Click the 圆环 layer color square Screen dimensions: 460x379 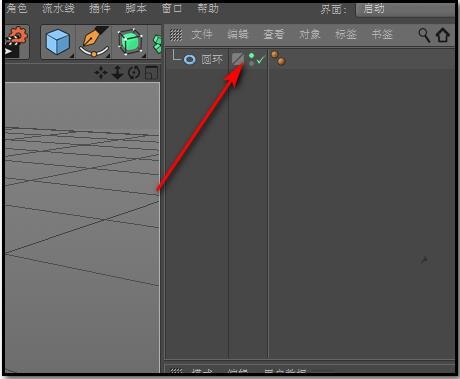click(238, 59)
